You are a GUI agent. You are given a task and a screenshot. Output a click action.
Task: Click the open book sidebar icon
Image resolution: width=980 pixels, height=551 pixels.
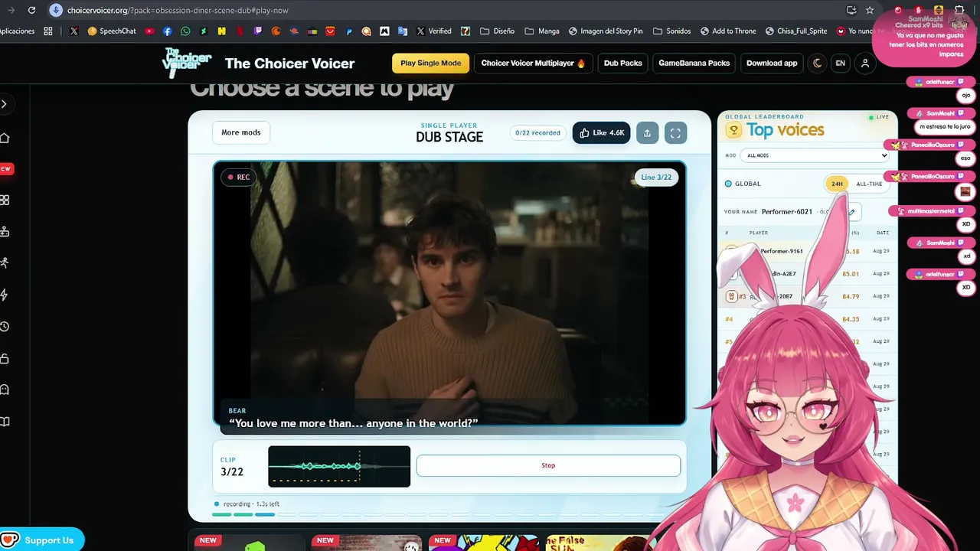(x=5, y=422)
